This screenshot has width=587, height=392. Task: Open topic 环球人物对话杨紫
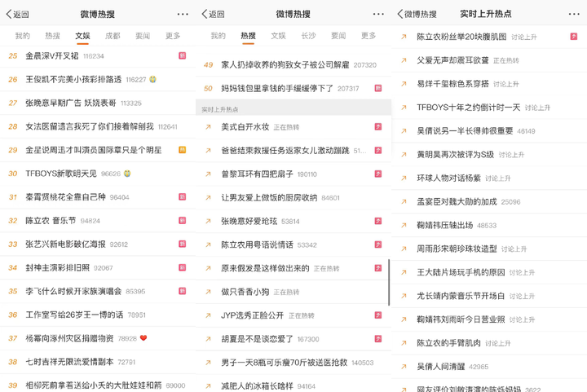[x=448, y=178]
